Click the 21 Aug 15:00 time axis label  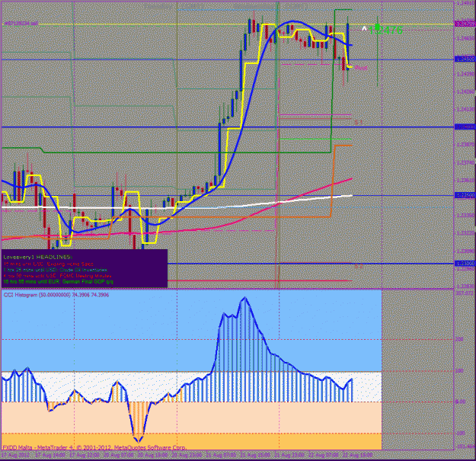pos(255,456)
